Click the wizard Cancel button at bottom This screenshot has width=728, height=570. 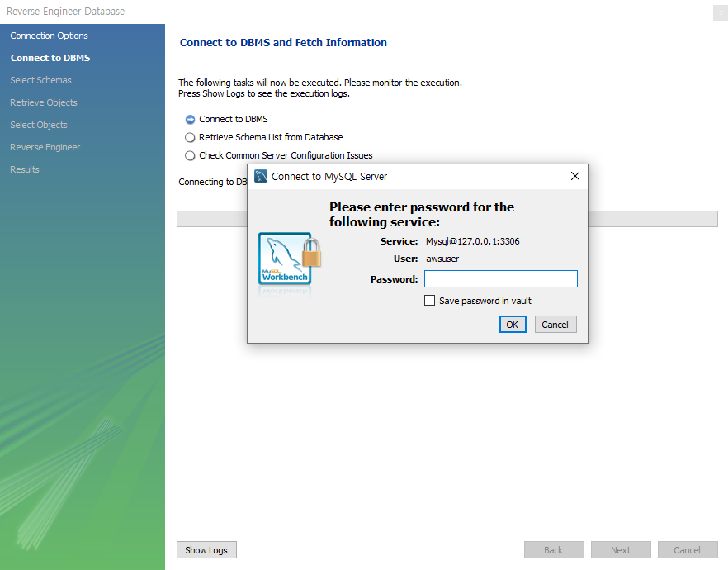[688, 550]
